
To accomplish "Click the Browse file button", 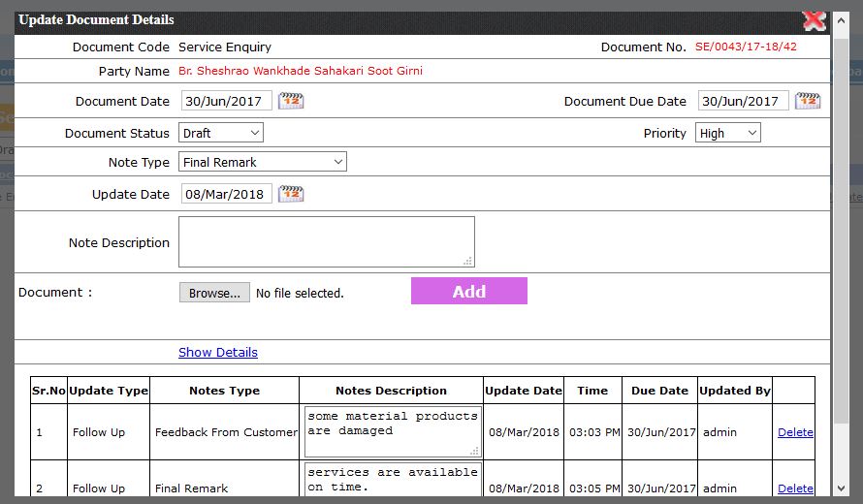I will (214, 293).
